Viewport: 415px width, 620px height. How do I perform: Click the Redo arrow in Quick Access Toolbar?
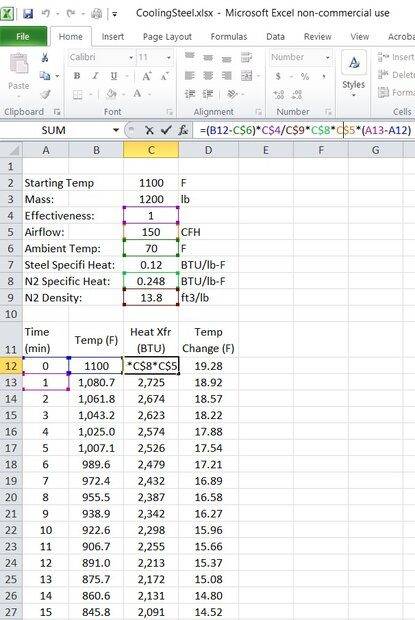(x=71, y=14)
